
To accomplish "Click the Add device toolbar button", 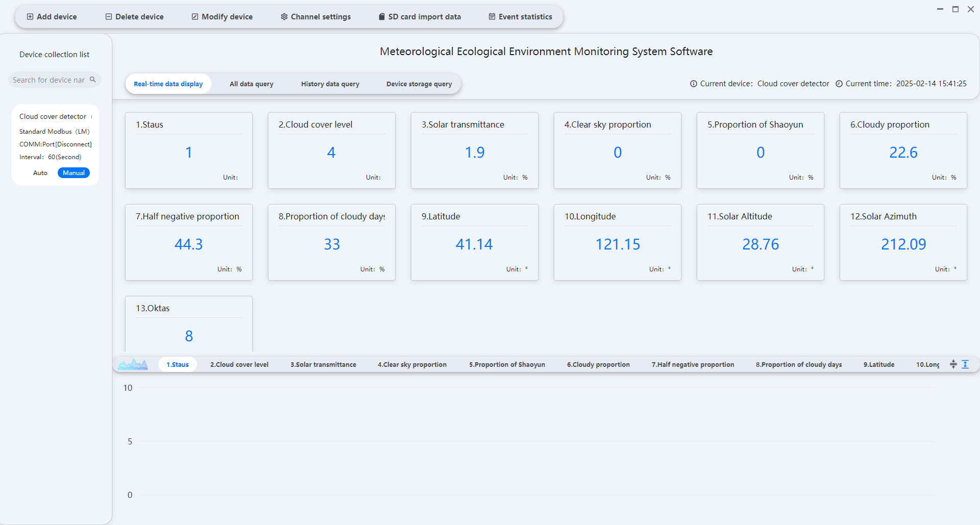I will (52, 17).
